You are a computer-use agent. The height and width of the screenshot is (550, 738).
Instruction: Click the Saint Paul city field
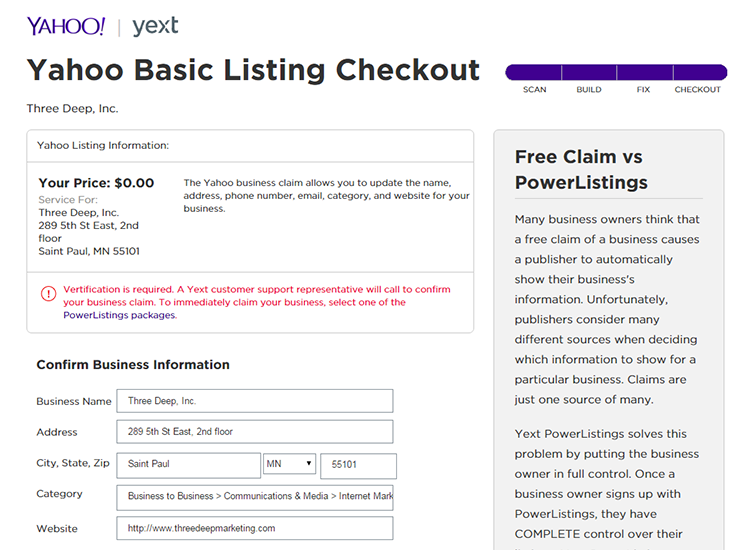(x=188, y=465)
